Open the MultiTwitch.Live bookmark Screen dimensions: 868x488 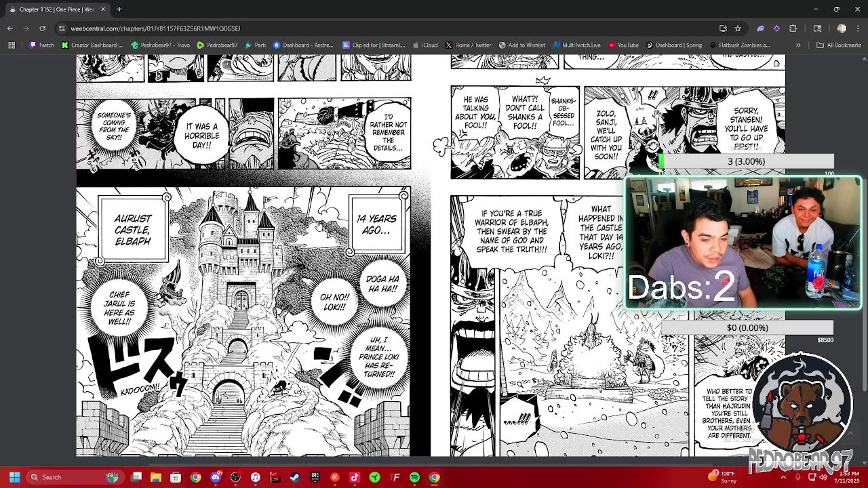(577, 45)
